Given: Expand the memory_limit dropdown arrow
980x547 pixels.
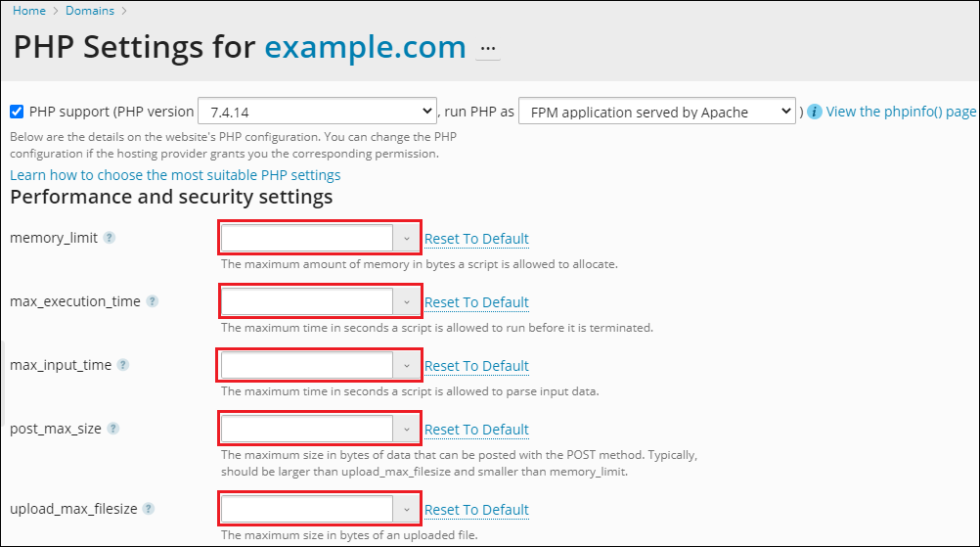Looking at the screenshot, I should pos(406,239).
